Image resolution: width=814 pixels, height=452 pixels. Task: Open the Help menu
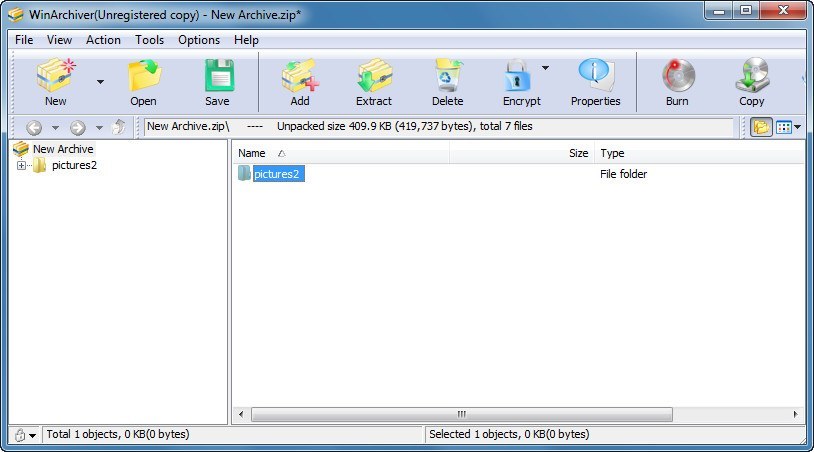coord(246,40)
